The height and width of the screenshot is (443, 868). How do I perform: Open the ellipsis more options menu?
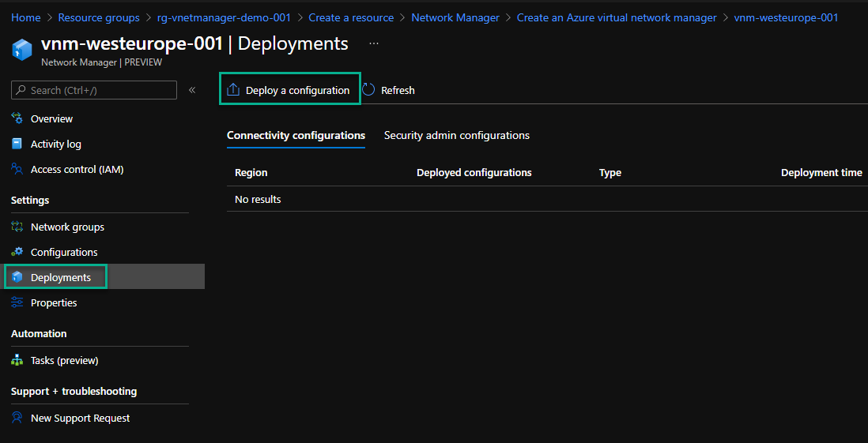click(374, 43)
